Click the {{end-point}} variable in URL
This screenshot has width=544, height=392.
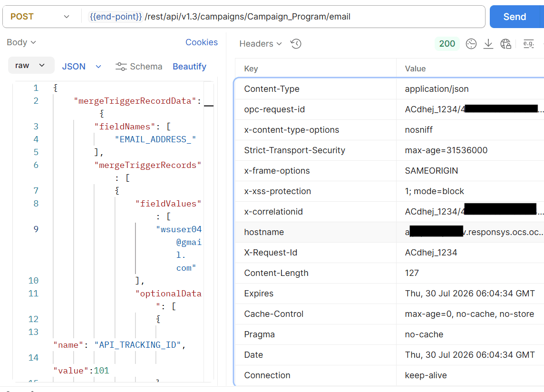116,17
